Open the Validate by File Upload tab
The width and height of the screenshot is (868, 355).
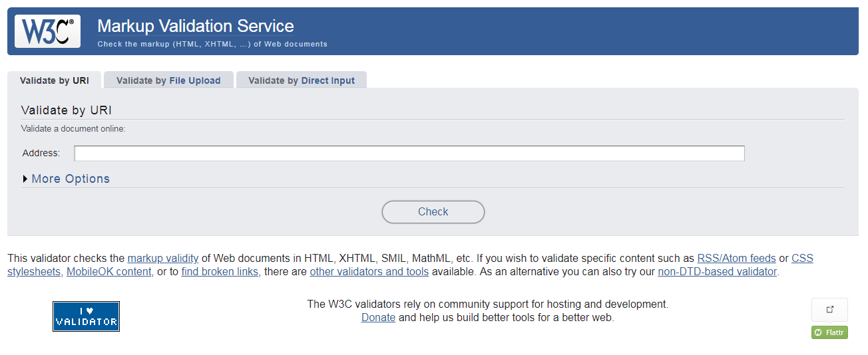tap(168, 80)
